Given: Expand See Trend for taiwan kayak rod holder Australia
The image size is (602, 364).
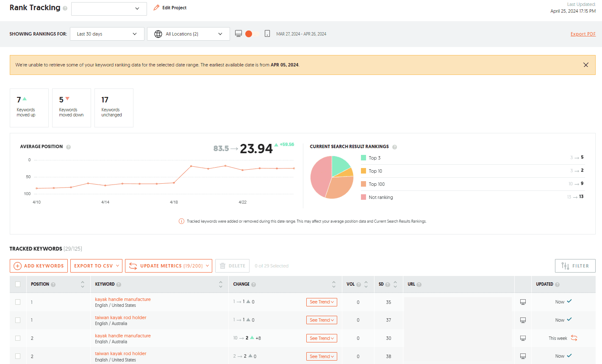Looking at the screenshot, I should tap(322, 320).
